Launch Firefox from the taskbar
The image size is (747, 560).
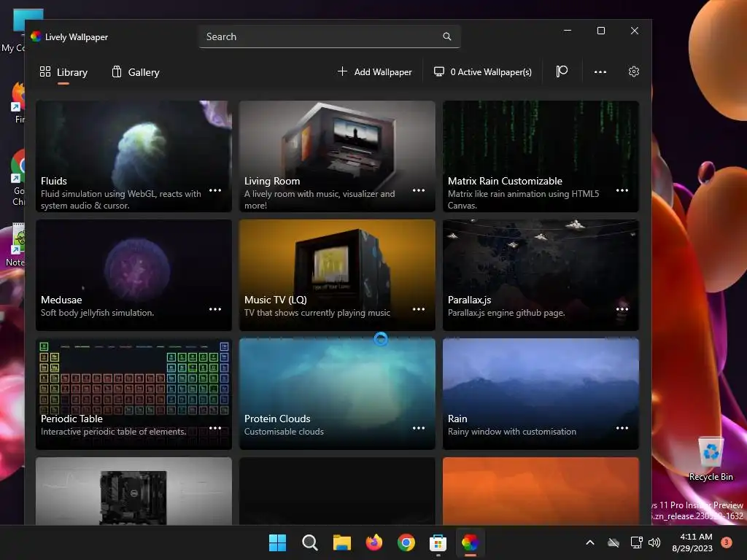coord(374,542)
